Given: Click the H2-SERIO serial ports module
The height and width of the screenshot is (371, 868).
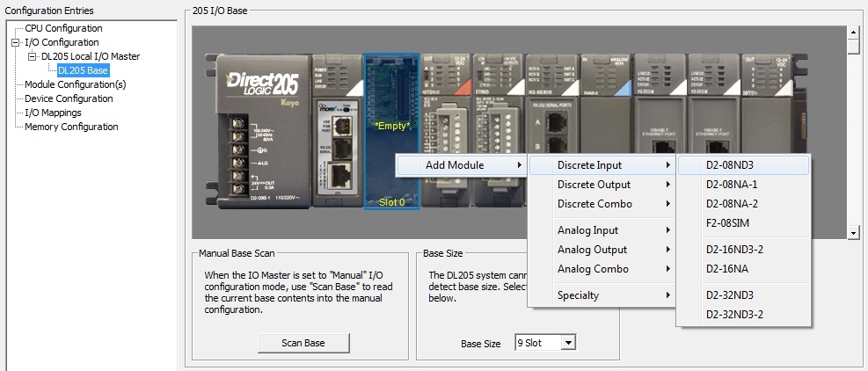Looking at the screenshot, I should coord(553,103).
